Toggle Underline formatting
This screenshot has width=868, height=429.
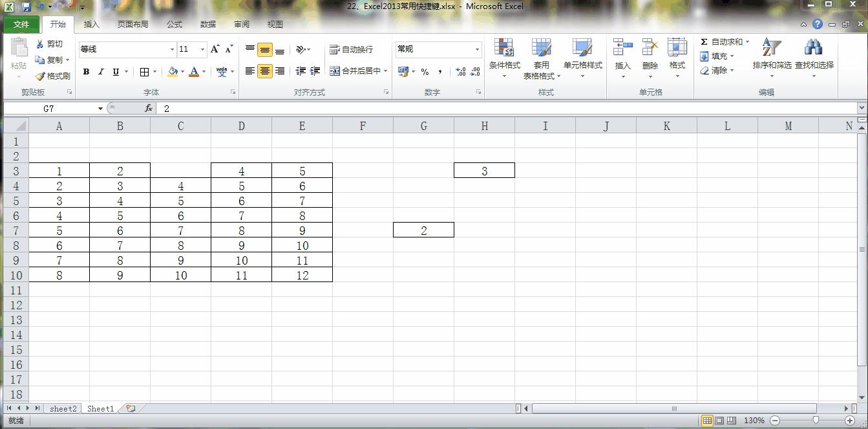point(116,72)
